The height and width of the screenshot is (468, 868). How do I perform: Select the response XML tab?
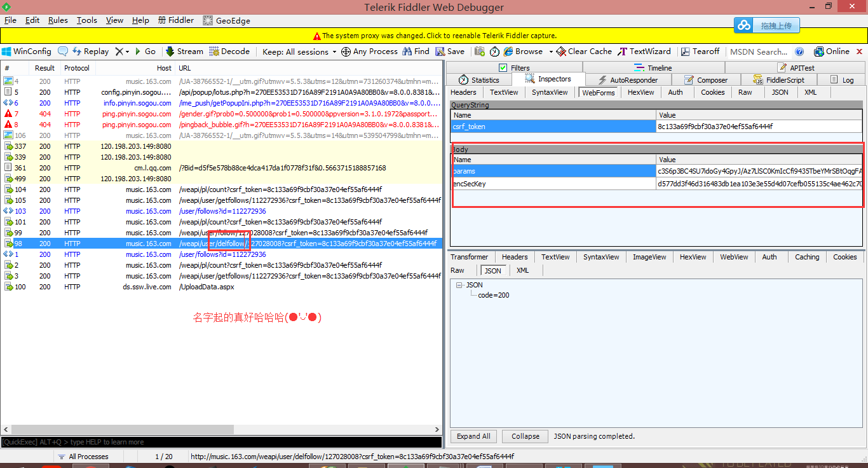[x=522, y=270]
